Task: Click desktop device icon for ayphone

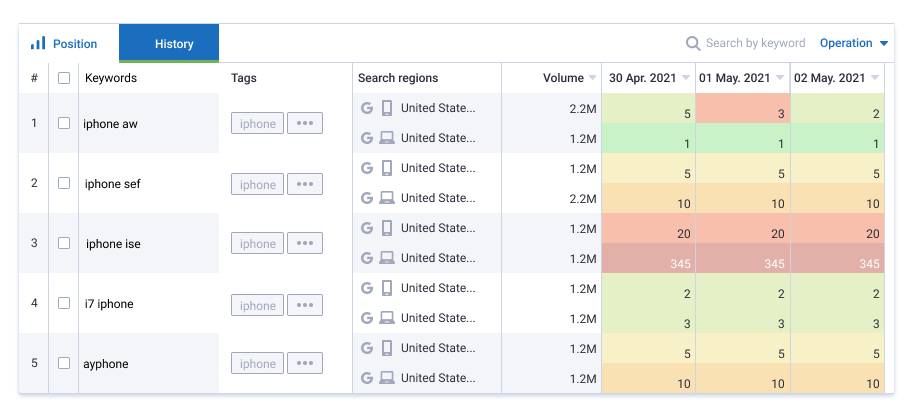Action: tap(387, 378)
